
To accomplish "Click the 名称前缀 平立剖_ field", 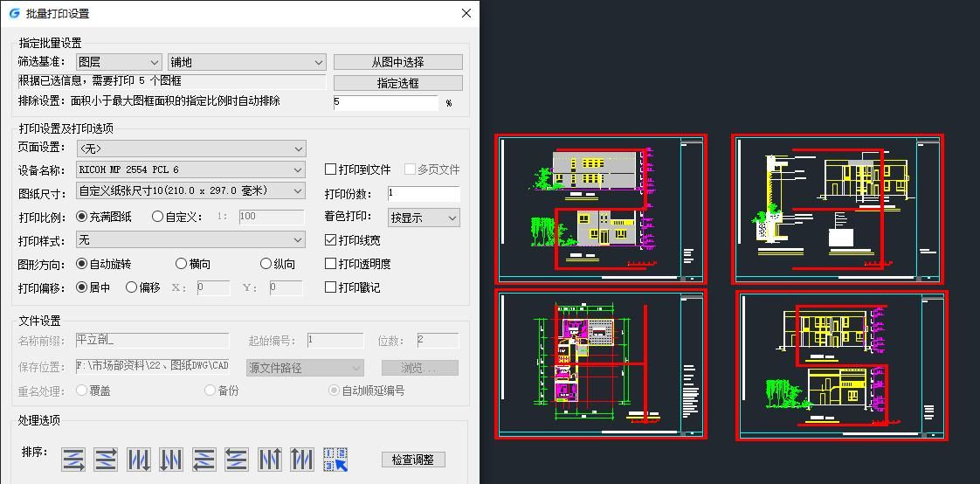I will [x=152, y=340].
